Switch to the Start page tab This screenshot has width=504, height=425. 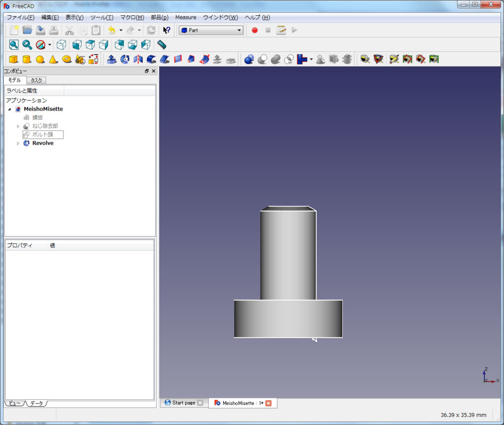tap(183, 403)
